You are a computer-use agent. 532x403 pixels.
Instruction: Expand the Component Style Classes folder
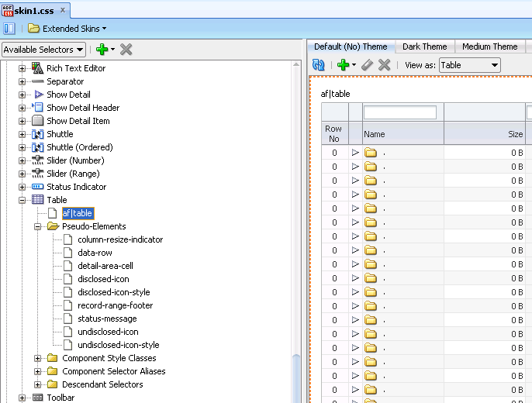[38, 359]
